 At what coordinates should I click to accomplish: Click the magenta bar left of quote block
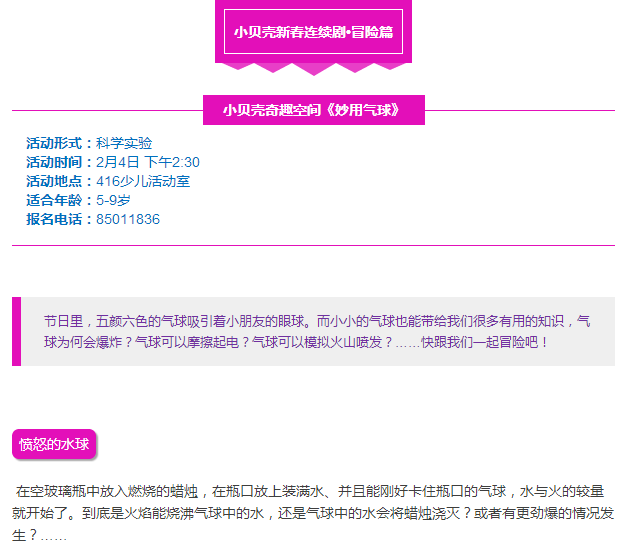point(16,331)
